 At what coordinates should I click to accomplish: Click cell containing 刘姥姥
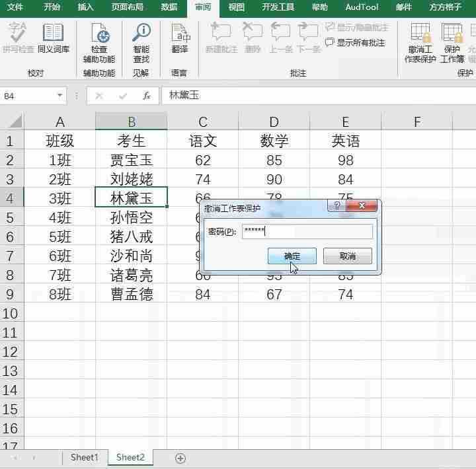(x=131, y=179)
